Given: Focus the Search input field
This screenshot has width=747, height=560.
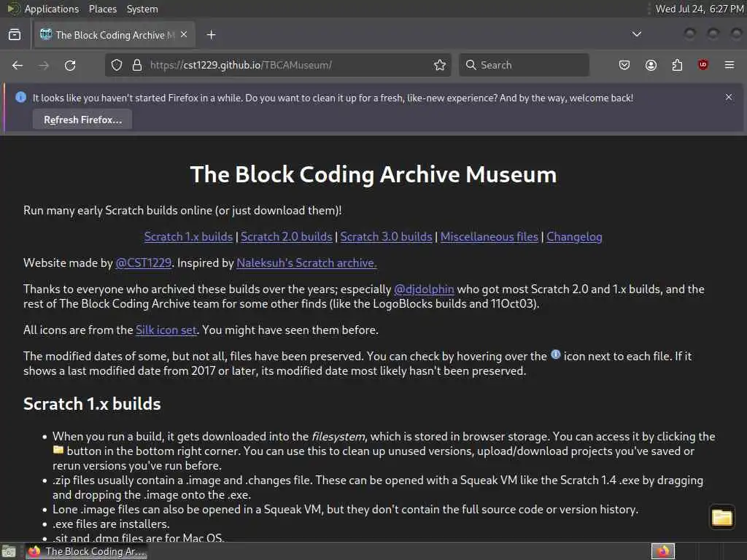Looking at the screenshot, I should tap(524, 65).
